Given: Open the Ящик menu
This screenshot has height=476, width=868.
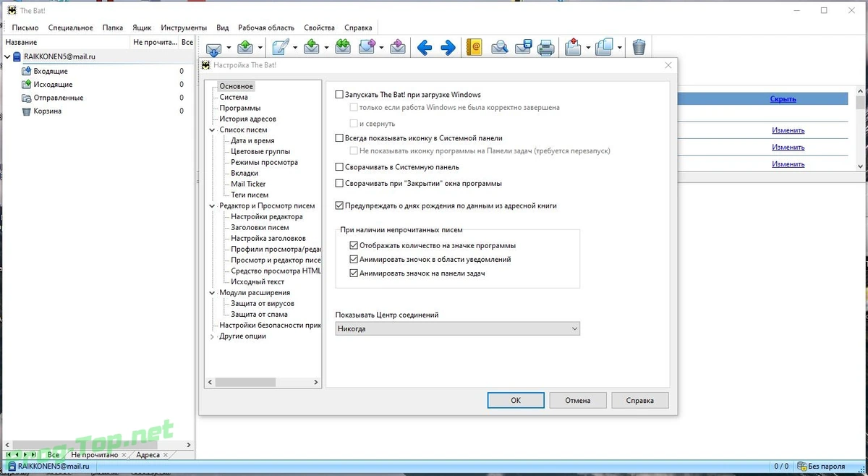Looking at the screenshot, I should (142, 27).
